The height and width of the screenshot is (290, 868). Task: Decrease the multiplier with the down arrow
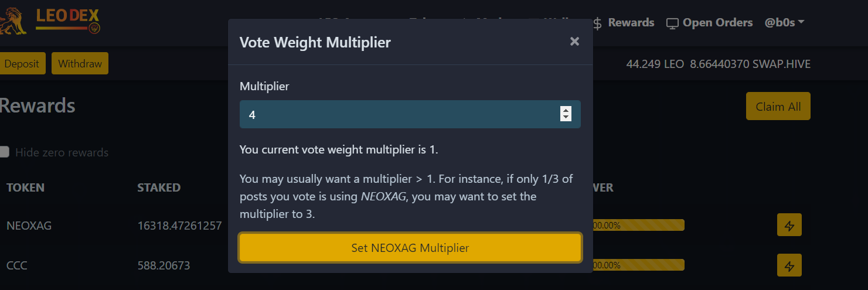(566, 117)
